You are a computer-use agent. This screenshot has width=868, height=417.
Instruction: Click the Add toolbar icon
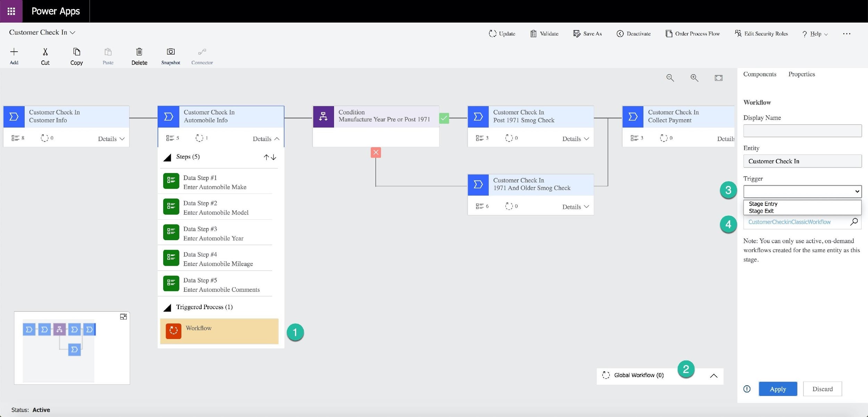14,52
